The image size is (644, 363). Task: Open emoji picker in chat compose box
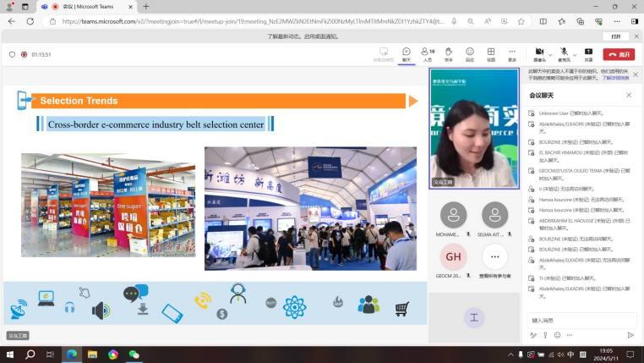coord(557,335)
